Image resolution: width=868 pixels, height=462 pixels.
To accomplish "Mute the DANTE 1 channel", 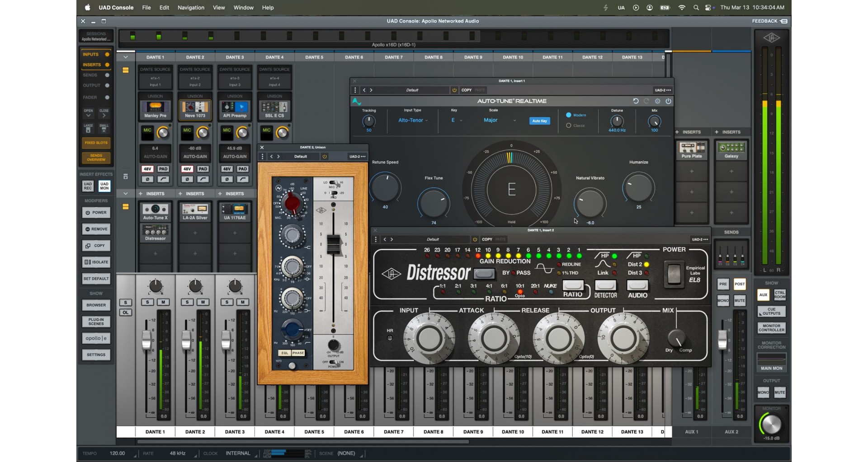I will [x=163, y=302].
